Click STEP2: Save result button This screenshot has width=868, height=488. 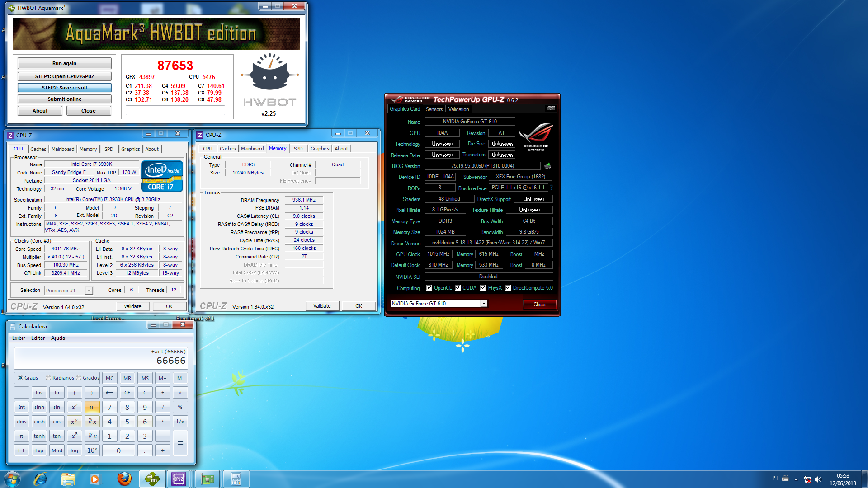[65, 88]
